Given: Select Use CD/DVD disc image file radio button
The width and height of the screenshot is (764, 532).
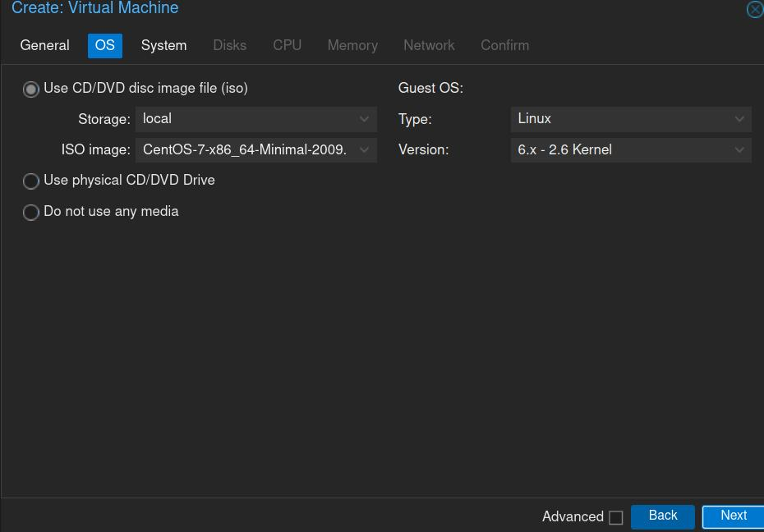Looking at the screenshot, I should pos(31,89).
